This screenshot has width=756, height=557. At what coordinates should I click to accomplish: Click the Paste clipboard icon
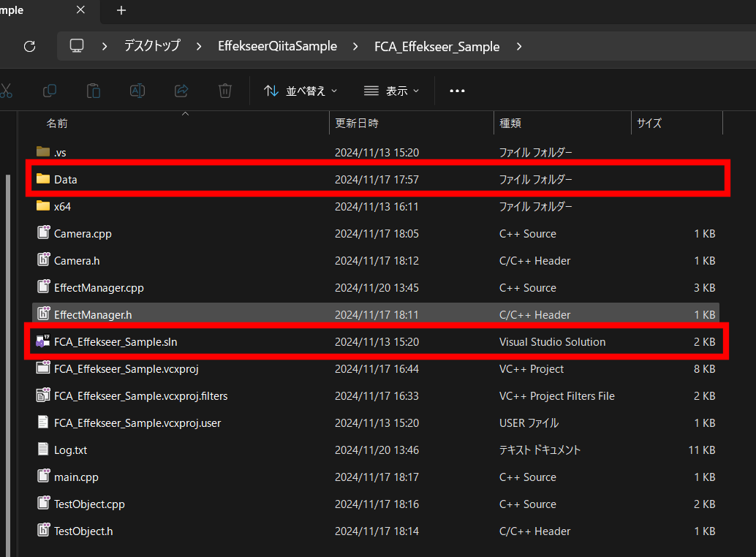[94, 91]
